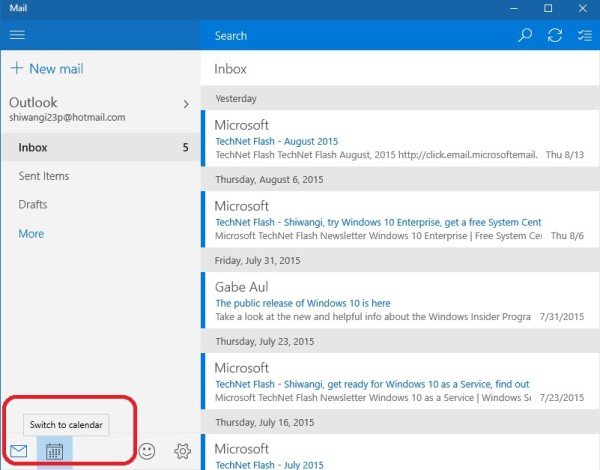Click the Inbox heading above message list
Screen dimensions: 600x470
(x=230, y=69)
